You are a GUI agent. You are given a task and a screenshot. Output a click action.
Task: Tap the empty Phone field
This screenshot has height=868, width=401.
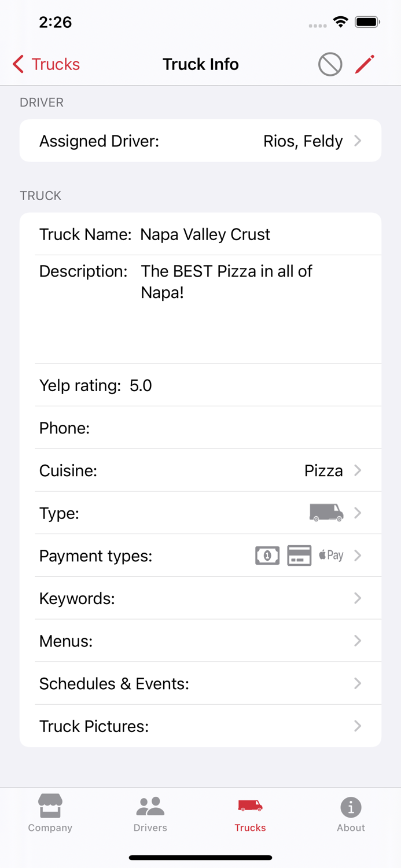pyautogui.click(x=200, y=428)
